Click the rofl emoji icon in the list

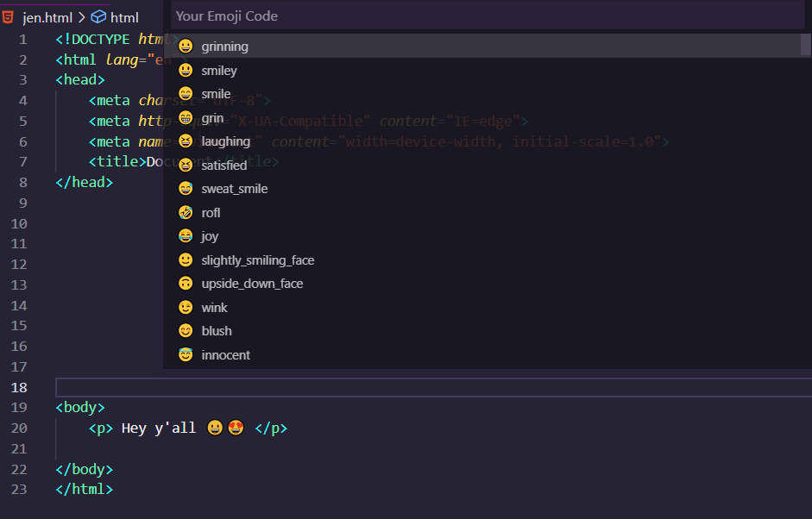185,212
